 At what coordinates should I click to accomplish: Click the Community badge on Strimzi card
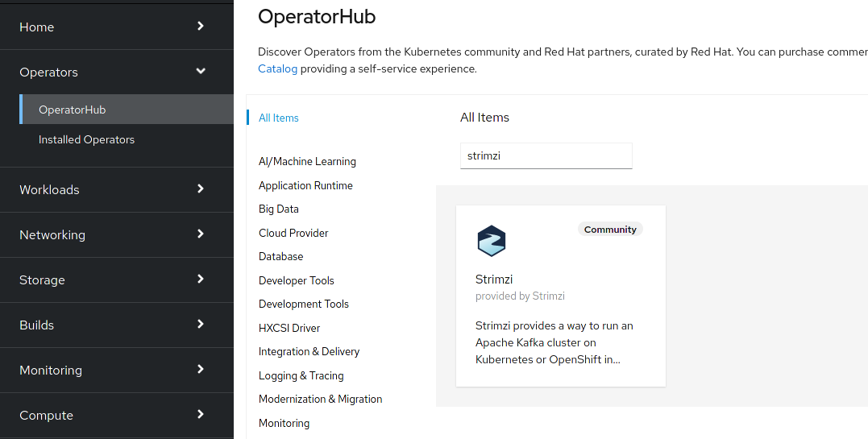pos(610,230)
